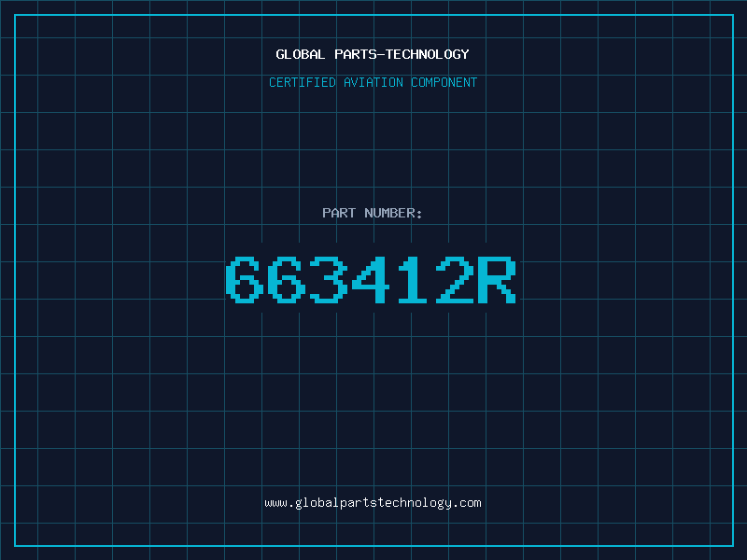This screenshot has height=560, width=747.
Task: Select the CERTIFIED AVIATION COMPONENT subtitle
Action: coord(373,82)
